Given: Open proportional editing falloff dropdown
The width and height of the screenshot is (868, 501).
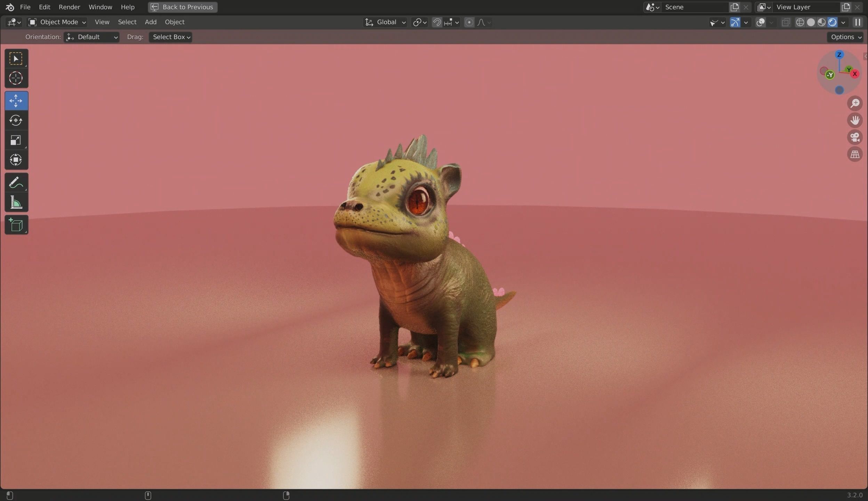Looking at the screenshot, I should tap(484, 22).
